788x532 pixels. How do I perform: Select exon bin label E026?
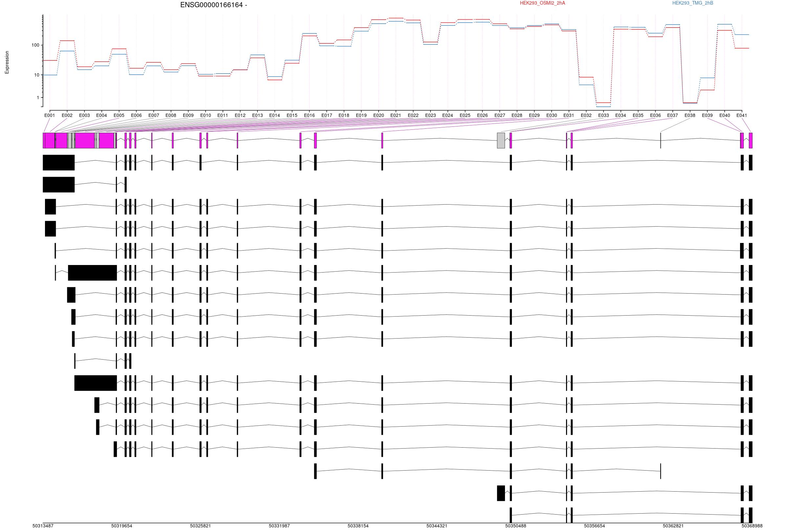click(x=483, y=115)
